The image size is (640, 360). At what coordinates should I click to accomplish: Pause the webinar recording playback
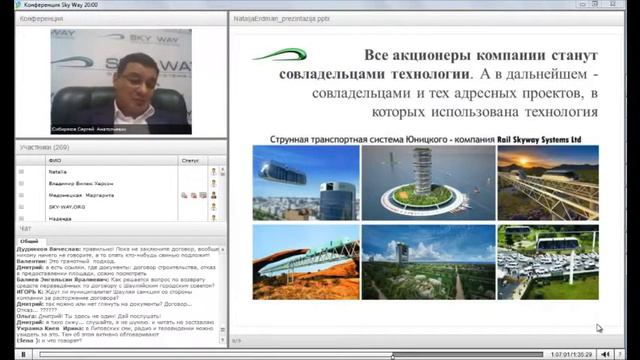(x=24, y=354)
